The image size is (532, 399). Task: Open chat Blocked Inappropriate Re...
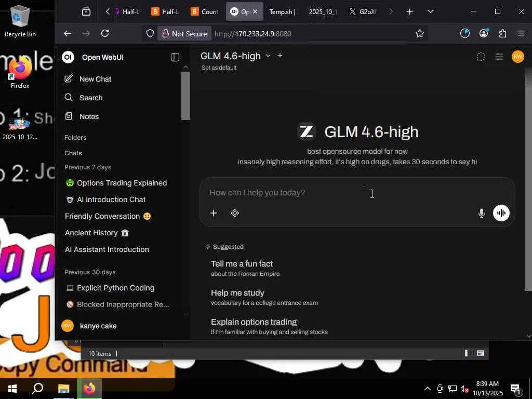[117, 304]
